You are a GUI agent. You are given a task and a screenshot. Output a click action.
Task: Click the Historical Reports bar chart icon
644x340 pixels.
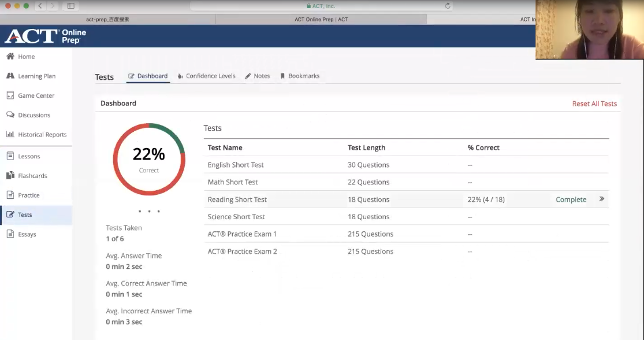[10, 134]
